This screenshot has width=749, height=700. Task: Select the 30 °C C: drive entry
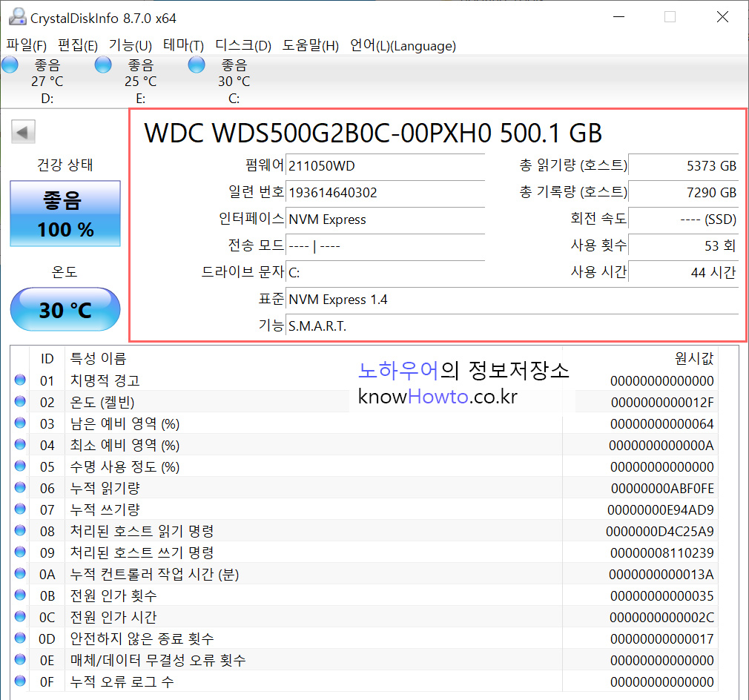click(x=234, y=81)
